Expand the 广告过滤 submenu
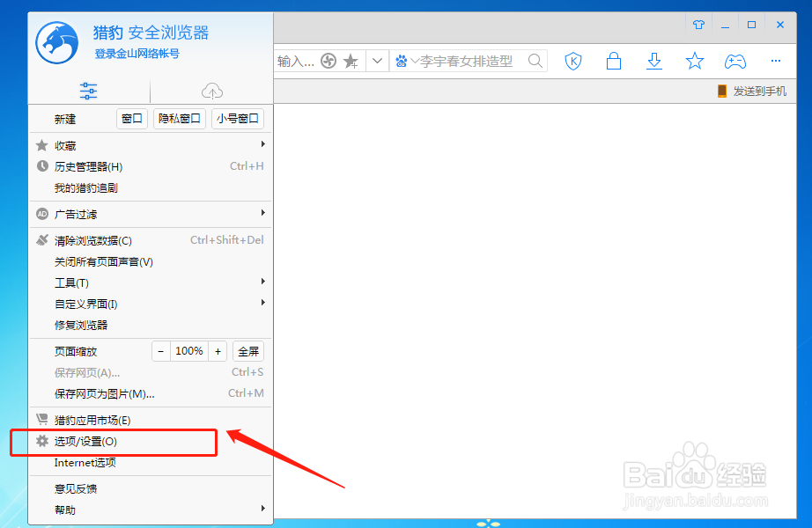Screen dimensions: 812x528 [x=151, y=214]
